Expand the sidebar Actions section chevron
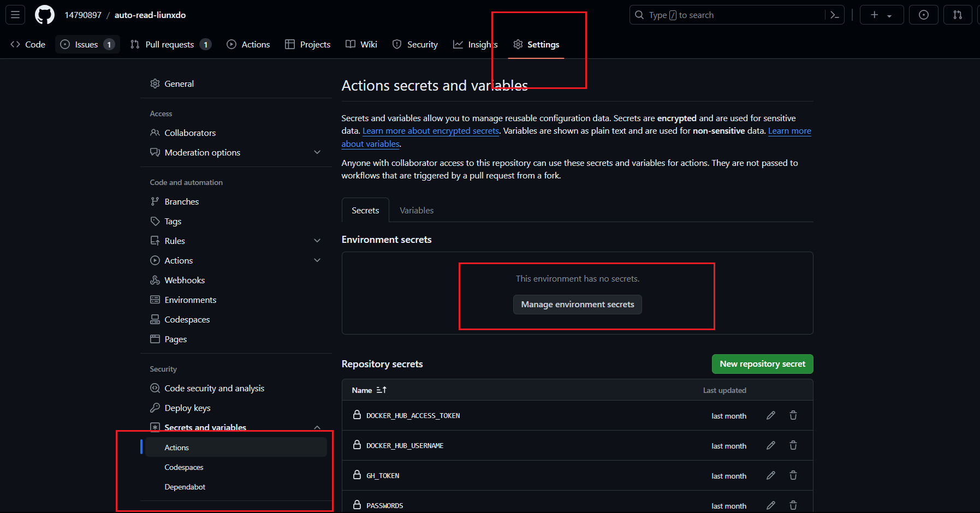 (x=317, y=260)
